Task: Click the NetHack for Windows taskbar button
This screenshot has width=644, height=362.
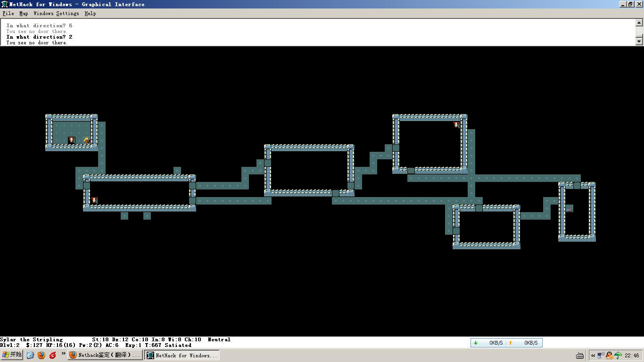Action: click(x=182, y=355)
